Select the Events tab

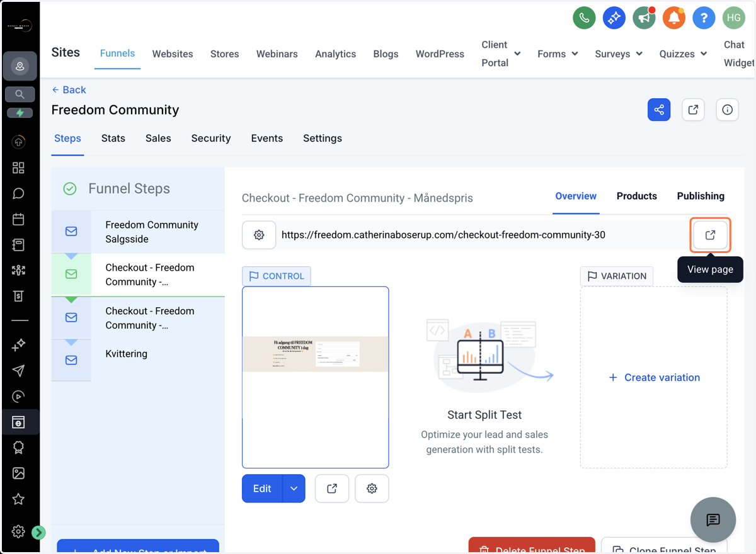click(267, 138)
